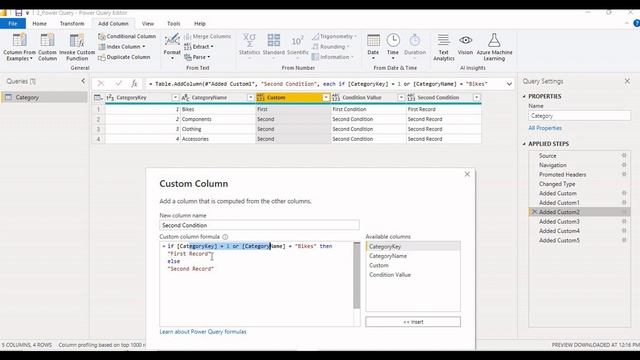Click the New column name field
This screenshot has height=360, width=640.
coord(259,225)
